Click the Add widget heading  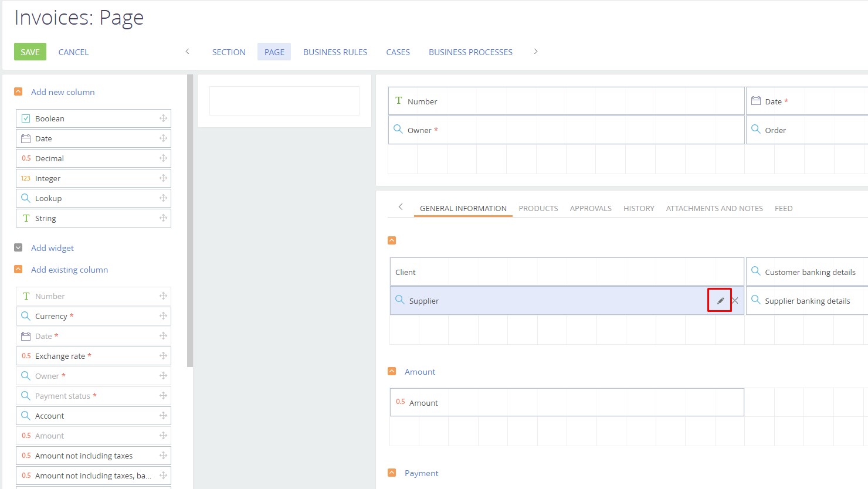pyautogui.click(x=52, y=248)
